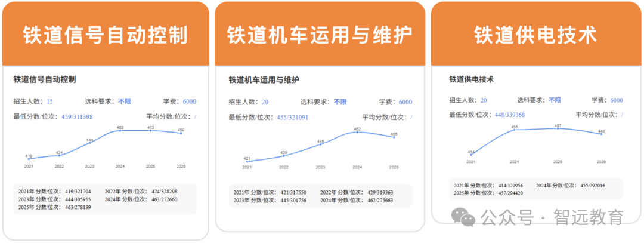This screenshot has height=243, width=644.
Task: Click the orange 铁道信号自动控制 header banner
Action: [106, 33]
